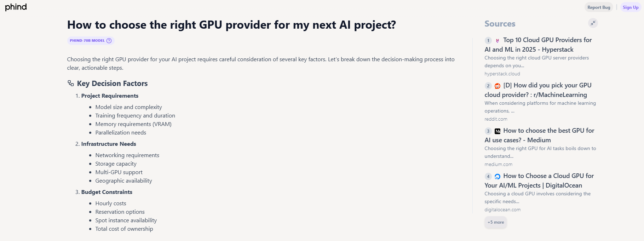Open the PHIND-70B MODEL badge
Viewport: 644px width, 241px height.
pos(87,41)
